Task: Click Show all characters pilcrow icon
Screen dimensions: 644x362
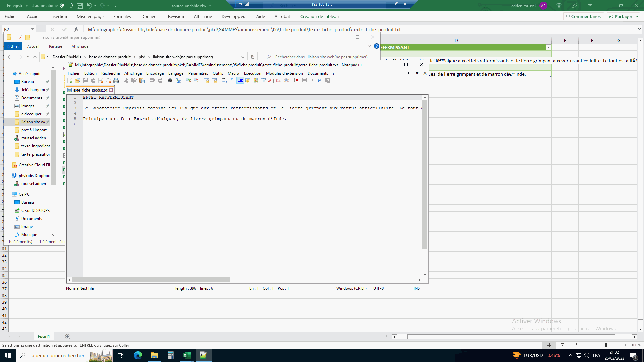Action: pos(232,80)
